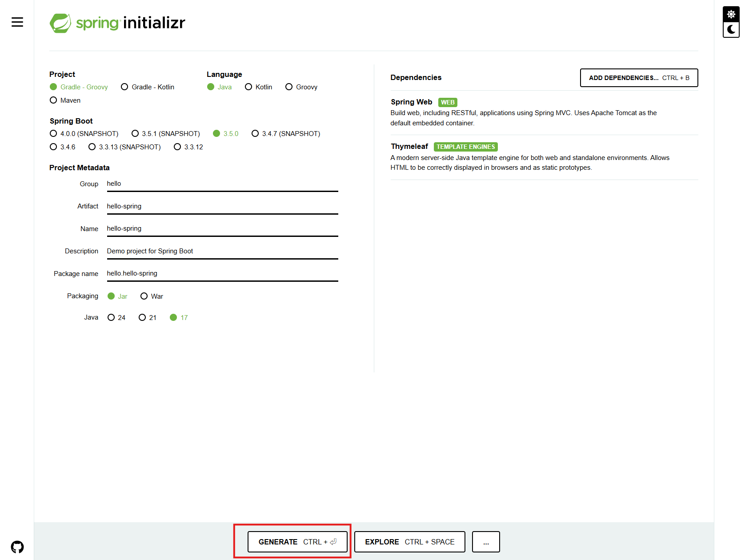
Task: Select Java version 17
Action: pos(179,318)
